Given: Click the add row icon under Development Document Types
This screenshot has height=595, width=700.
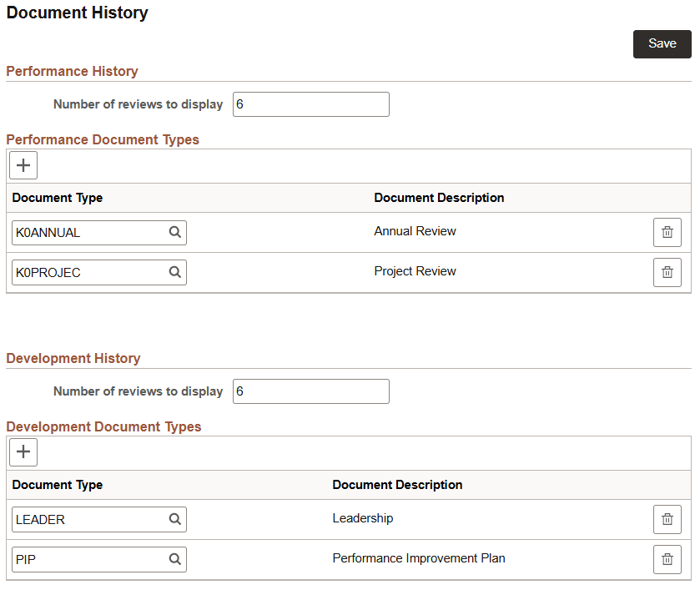Looking at the screenshot, I should (x=23, y=451).
